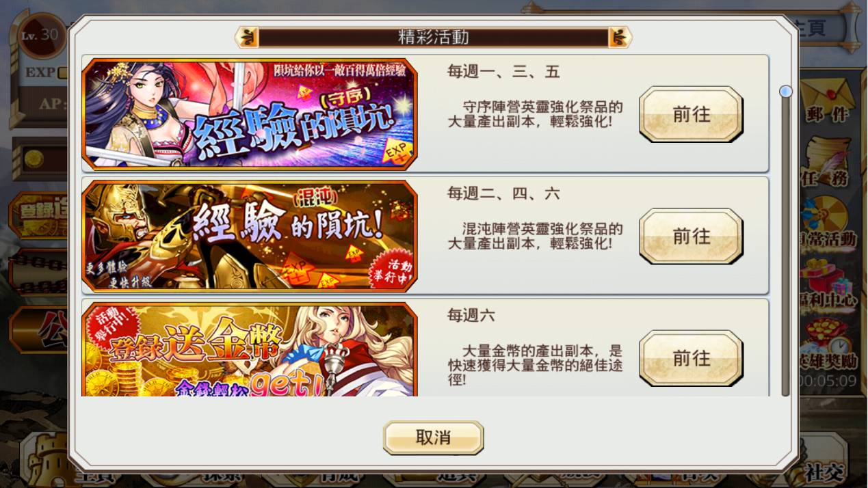Click the 登錄送 side banner icon
Image resolution: width=868 pixels, height=488 pixels.
38,214
